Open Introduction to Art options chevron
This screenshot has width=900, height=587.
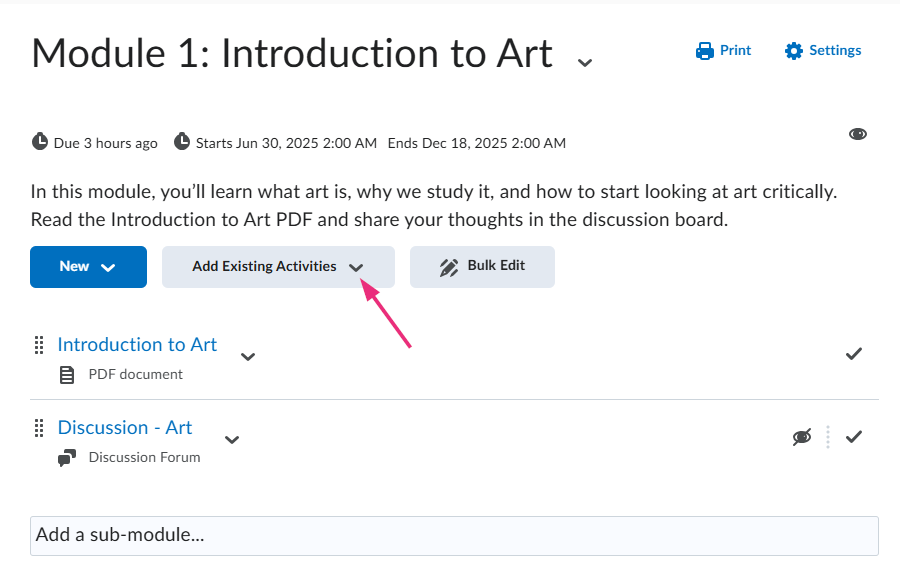pyautogui.click(x=248, y=356)
